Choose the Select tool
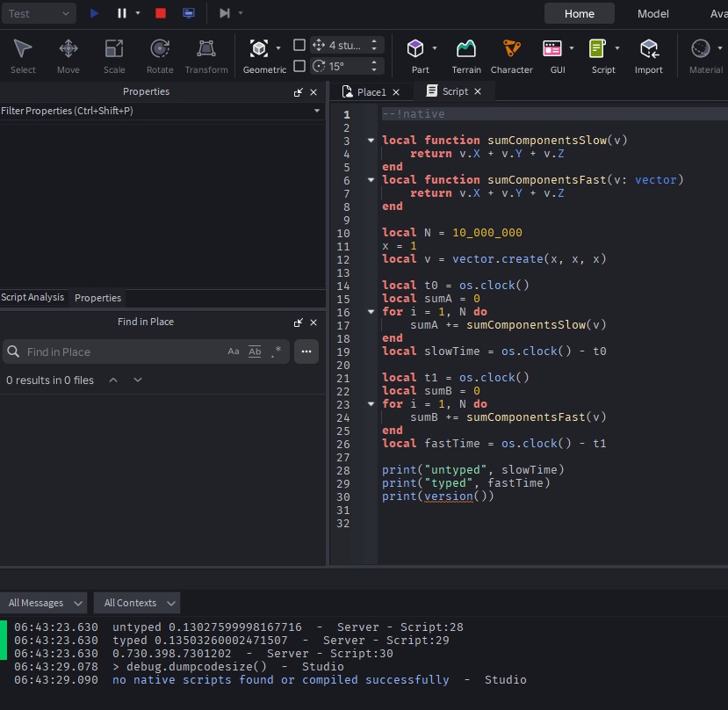This screenshot has height=710, width=728. click(x=23, y=56)
